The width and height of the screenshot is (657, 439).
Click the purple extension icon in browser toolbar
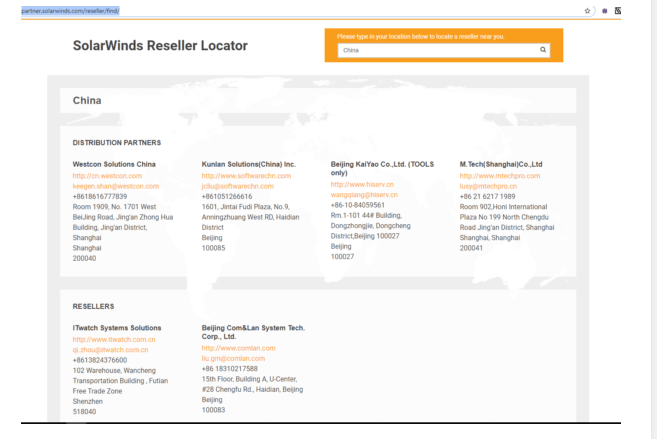[x=605, y=11]
